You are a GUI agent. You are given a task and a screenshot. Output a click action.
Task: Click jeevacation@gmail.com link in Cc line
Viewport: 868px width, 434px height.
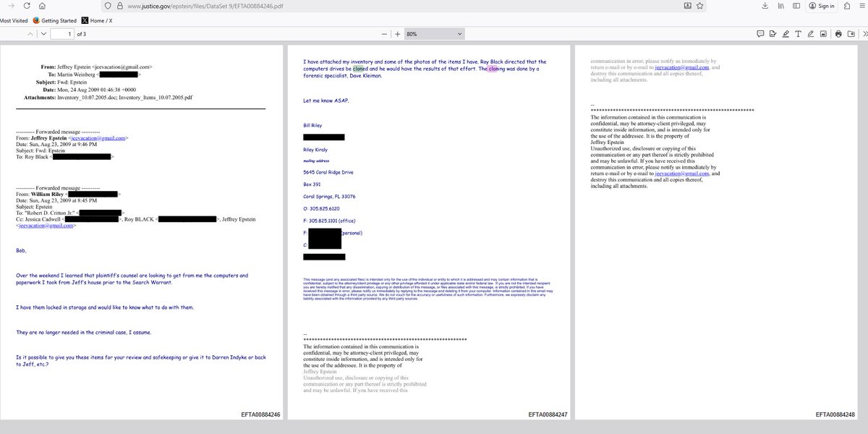pos(46,226)
